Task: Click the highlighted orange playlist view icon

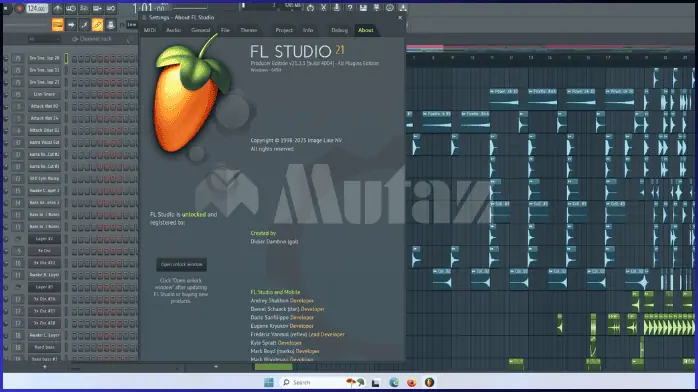Action: click(x=58, y=25)
